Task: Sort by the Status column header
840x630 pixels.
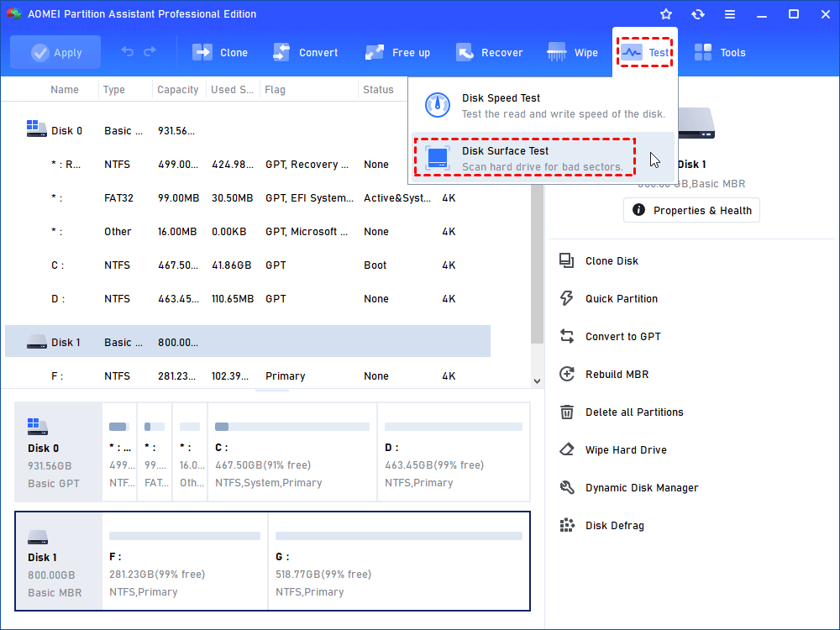Action: pyautogui.click(x=378, y=90)
